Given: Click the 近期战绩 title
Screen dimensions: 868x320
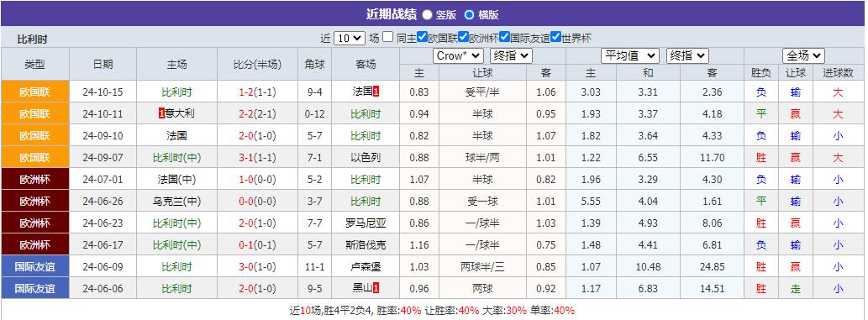Looking at the screenshot, I should point(392,14).
